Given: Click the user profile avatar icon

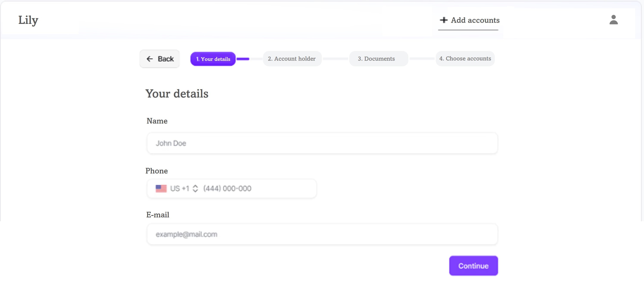Looking at the screenshot, I should [614, 20].
